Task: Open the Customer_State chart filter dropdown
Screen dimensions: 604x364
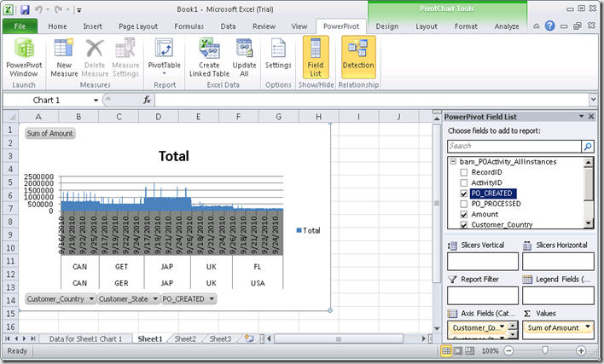Action: pos(155,298)
